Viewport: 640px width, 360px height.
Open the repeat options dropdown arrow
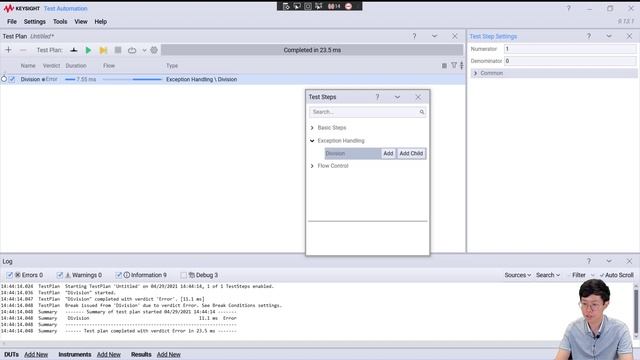point(144,50)
